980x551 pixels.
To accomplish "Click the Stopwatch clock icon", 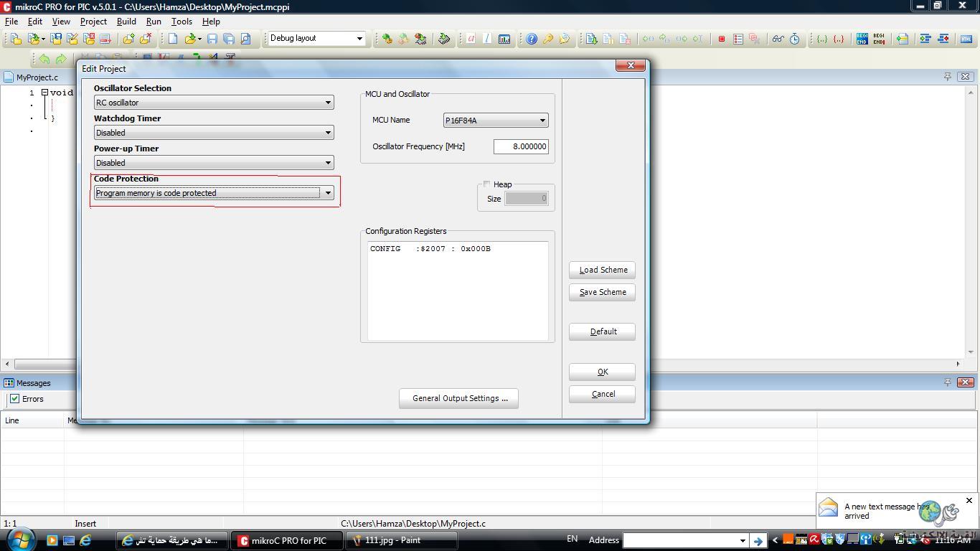I will pyautogui.click(x=794, y=39).
